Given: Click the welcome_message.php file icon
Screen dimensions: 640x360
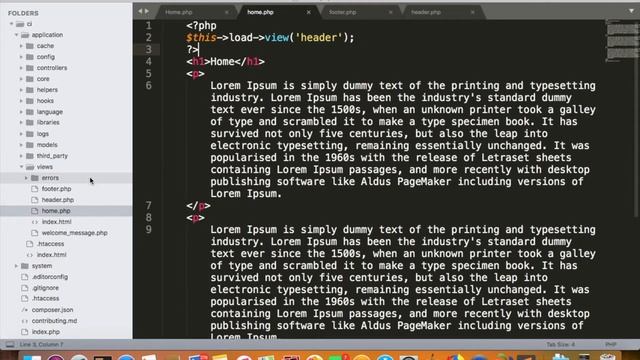Looking at the screenshot, I should pyautogui.click(x=35, y=233).
